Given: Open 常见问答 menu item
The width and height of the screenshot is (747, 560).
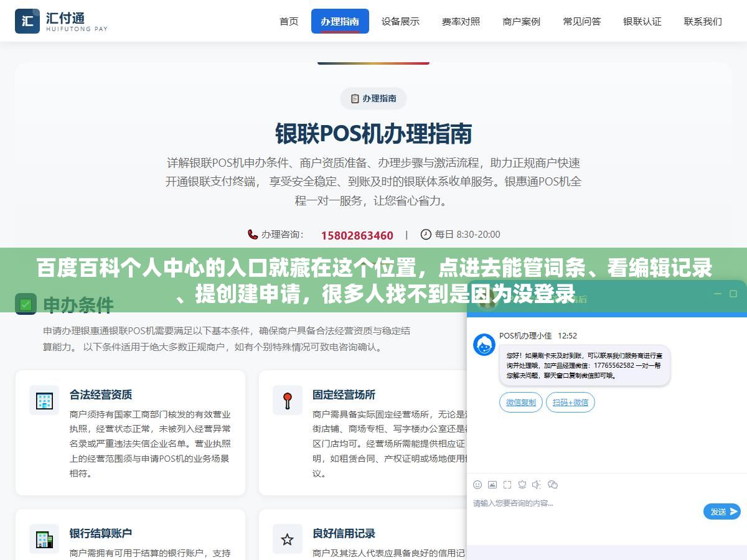Looking at the screenshot, I should pyautogui.click(x=582, y=21).
